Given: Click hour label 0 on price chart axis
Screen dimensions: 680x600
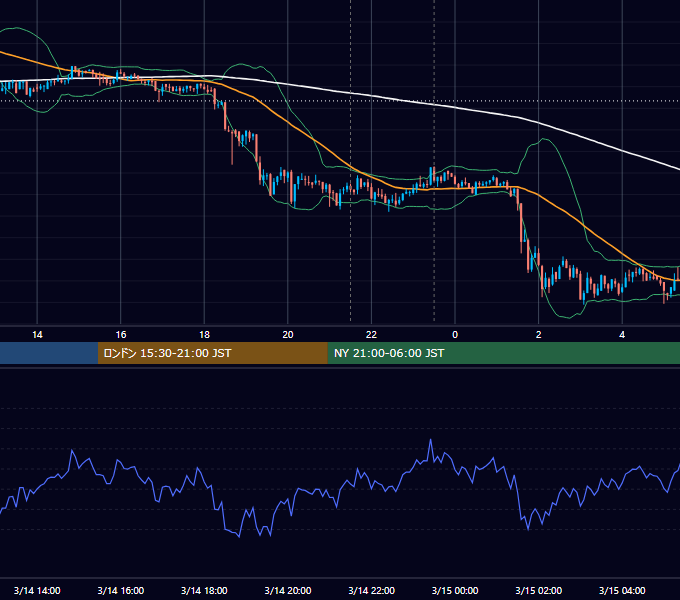Looking at the screenshot, I should point(455,335).
